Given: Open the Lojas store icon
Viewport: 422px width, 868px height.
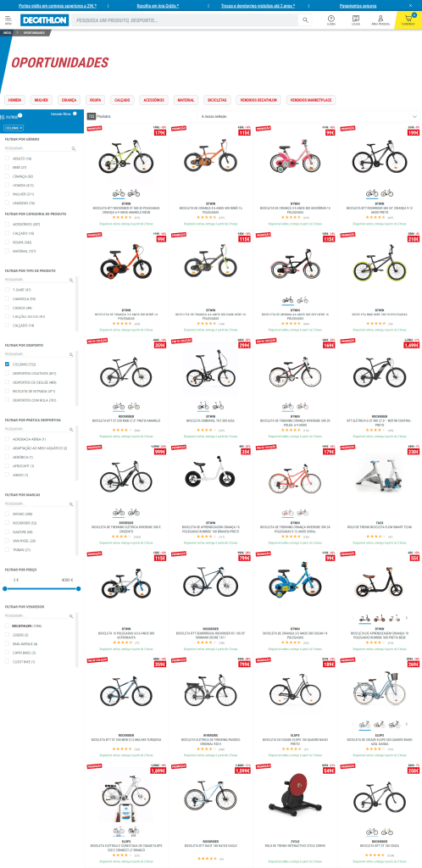Looking at the screenshot, I should tap(356, 20).
